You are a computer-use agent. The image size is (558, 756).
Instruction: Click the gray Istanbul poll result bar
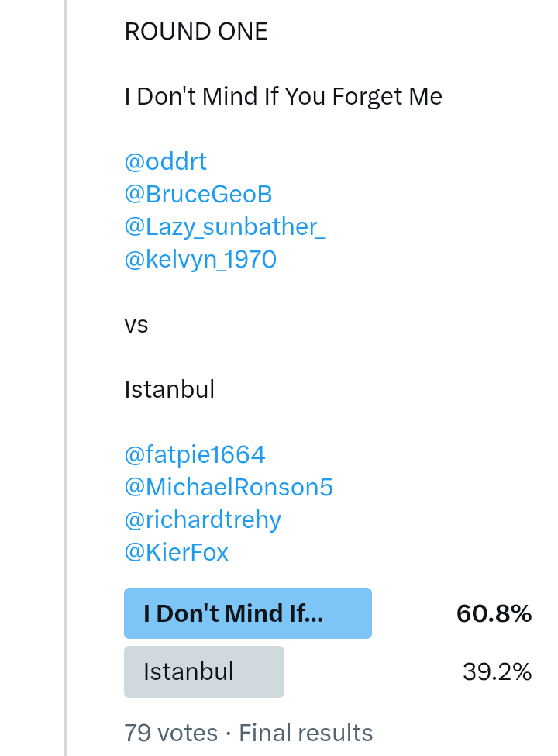(x=204, y=671)
